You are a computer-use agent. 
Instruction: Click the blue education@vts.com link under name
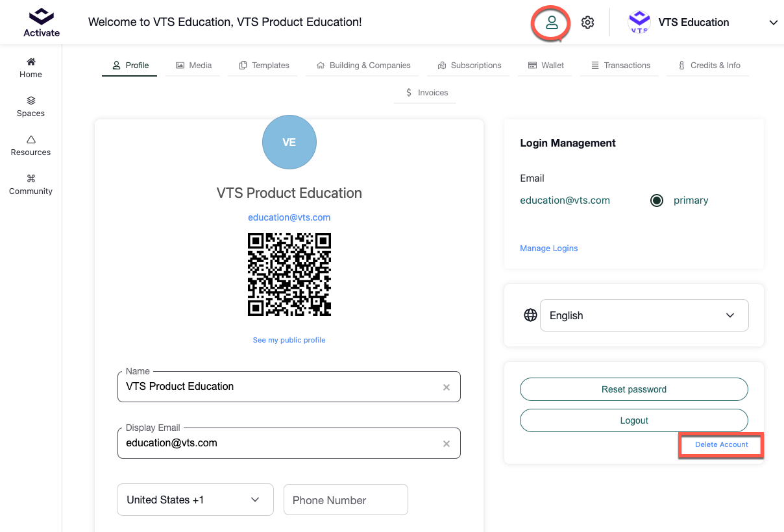point(289,217)
